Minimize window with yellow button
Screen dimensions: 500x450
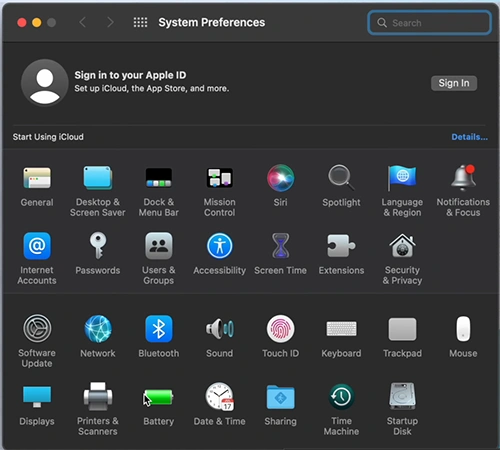pos(37,23)
